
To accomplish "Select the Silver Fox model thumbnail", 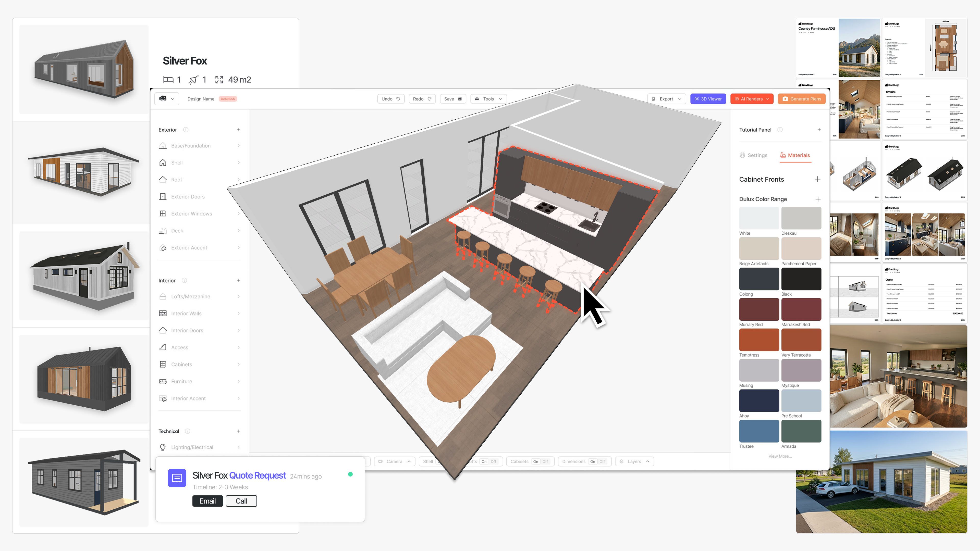I will (x=84, y=69).
